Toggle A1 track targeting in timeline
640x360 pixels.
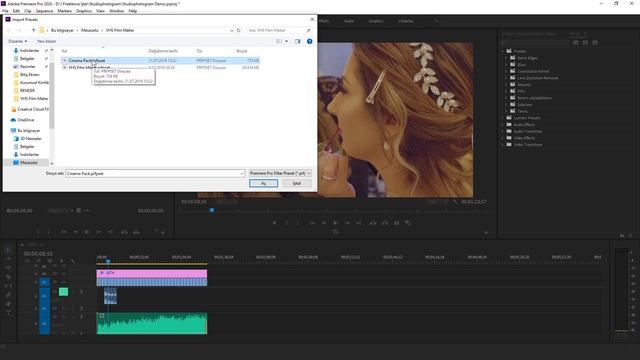pos(44,296)
